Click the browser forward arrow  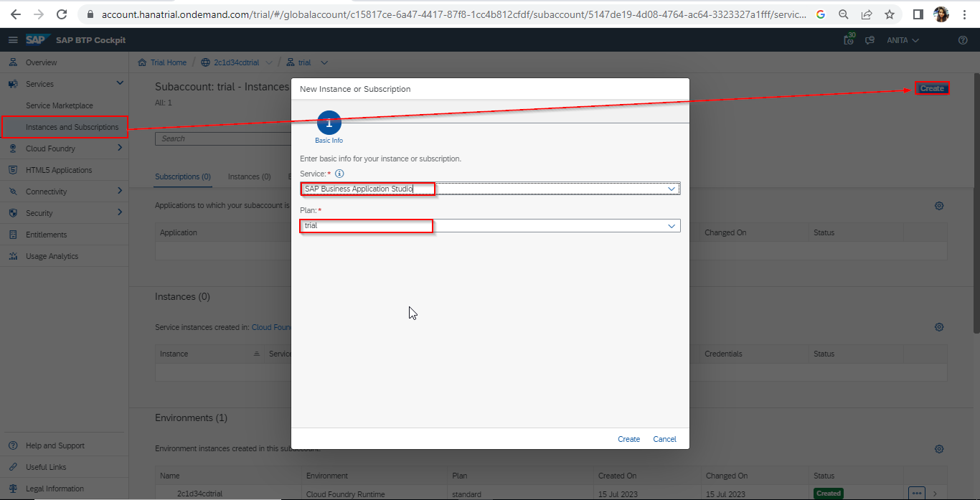tap(39, 14)
